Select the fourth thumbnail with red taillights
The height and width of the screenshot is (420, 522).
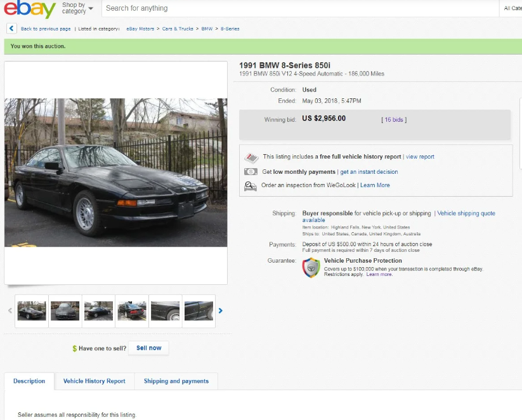click(132, 311)
